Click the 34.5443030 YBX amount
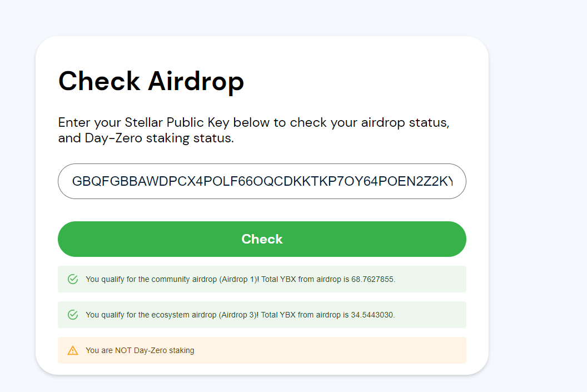 click(372, 315)
